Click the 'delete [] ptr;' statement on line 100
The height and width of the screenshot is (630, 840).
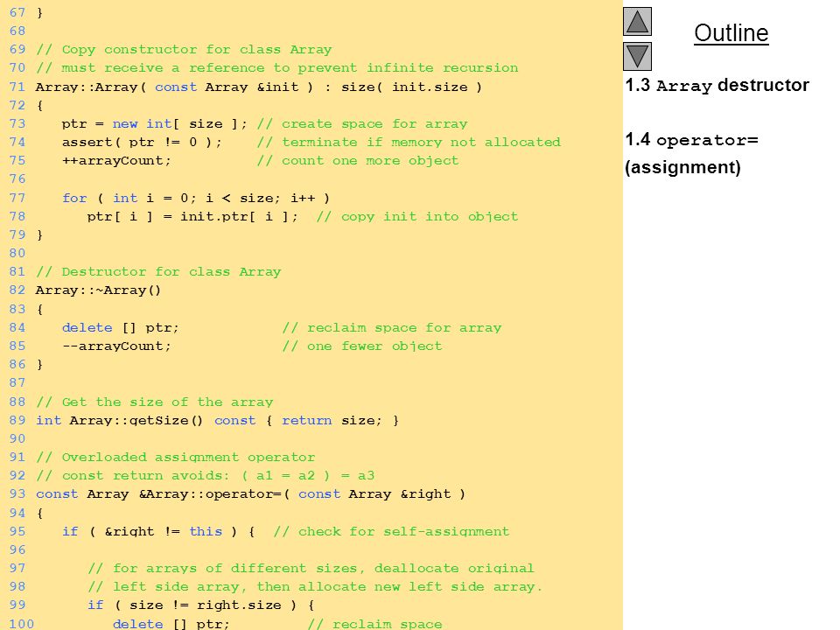(x=171, y=624)
